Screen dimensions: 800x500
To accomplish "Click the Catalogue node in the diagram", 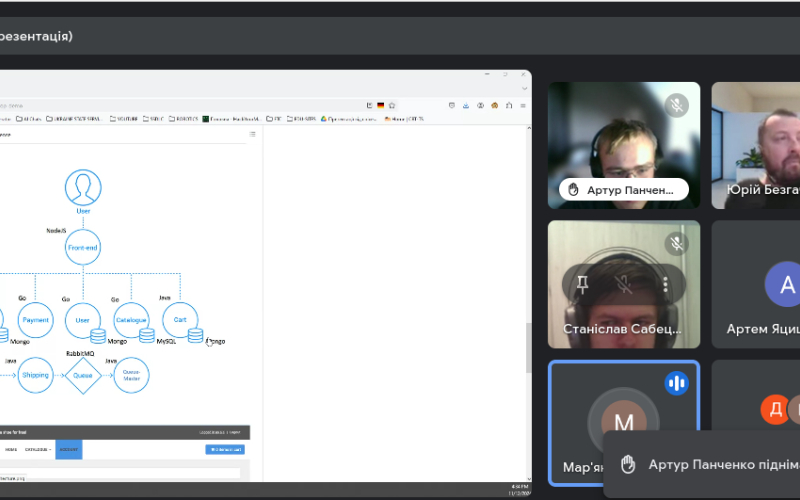I will click(x=131, y=320).
